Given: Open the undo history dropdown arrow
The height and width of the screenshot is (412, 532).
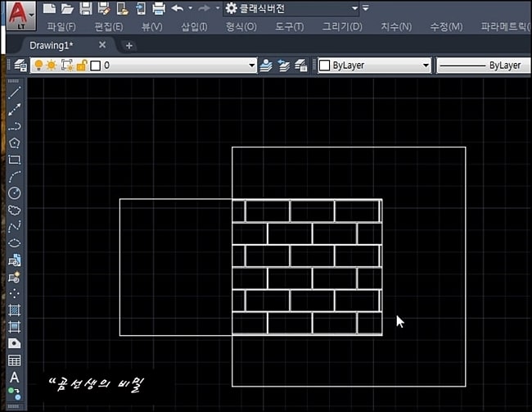Looking at the screenshot, I should (191, 8).
